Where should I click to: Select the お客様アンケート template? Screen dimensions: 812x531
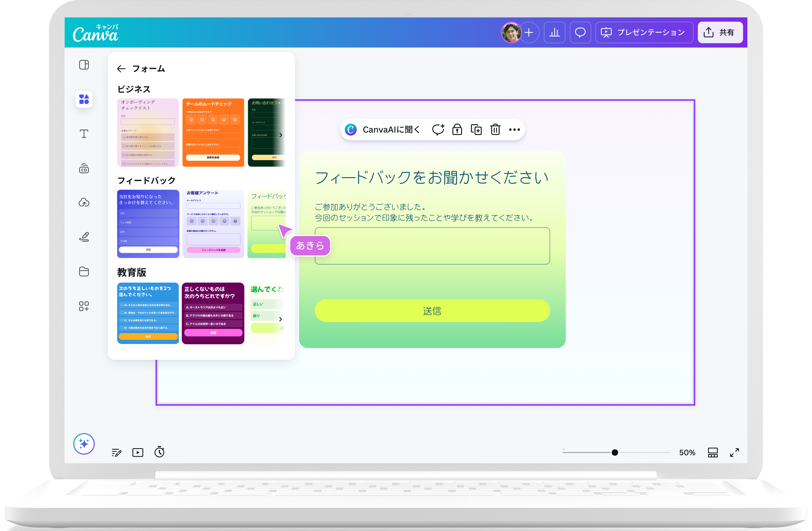tap(213, 224)
